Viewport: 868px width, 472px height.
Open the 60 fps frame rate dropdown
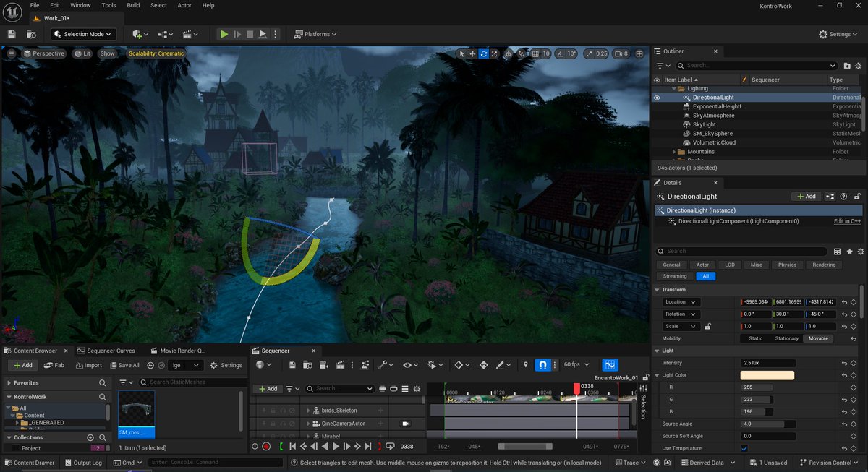[x=574, y=364]
